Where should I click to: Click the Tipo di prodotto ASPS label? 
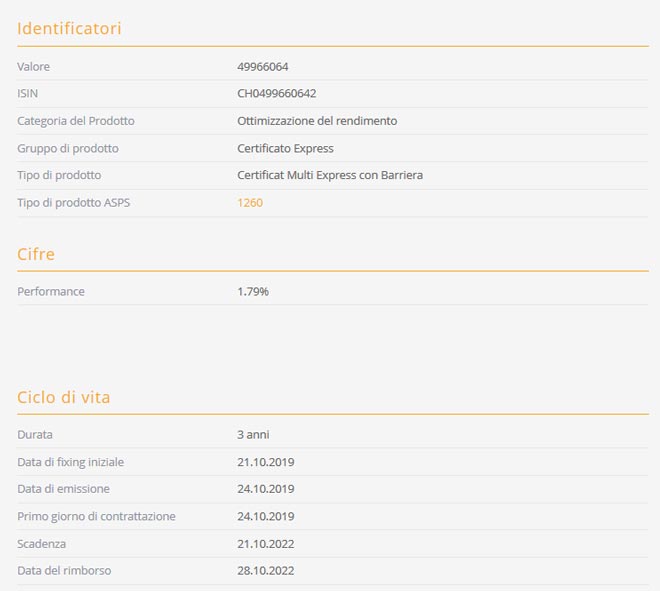[73, 203]
